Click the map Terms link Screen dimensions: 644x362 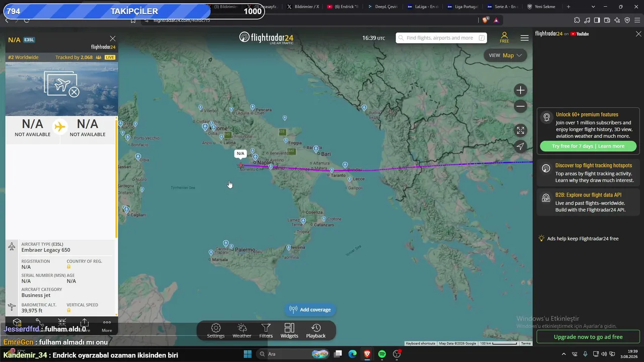point(526,343)
